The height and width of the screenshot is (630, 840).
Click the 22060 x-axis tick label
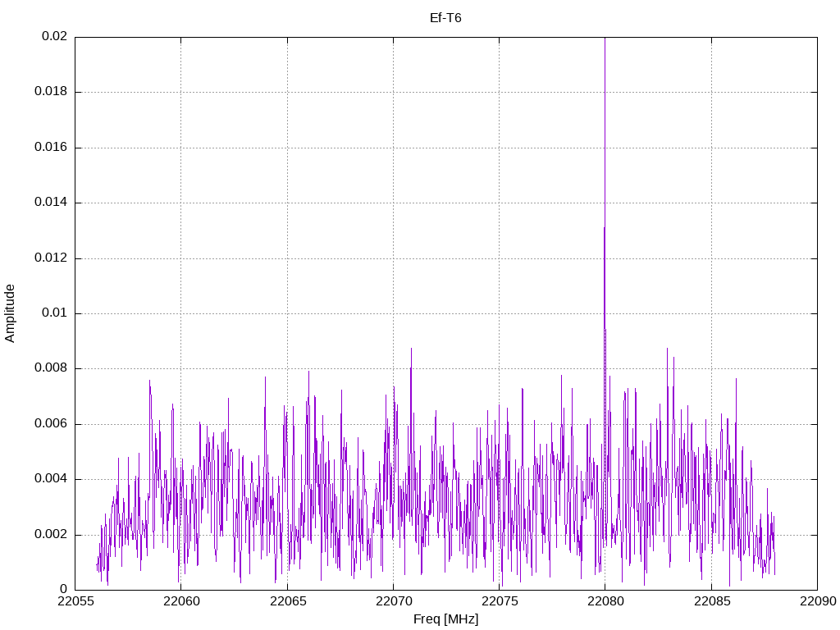pos(180,602)
